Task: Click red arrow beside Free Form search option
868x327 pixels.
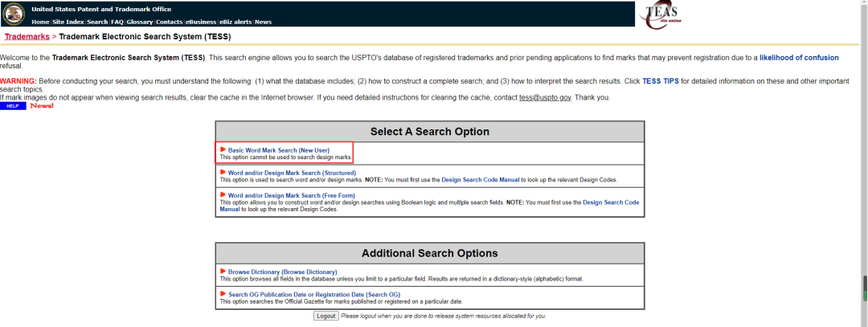Action: tap(223, 194)
